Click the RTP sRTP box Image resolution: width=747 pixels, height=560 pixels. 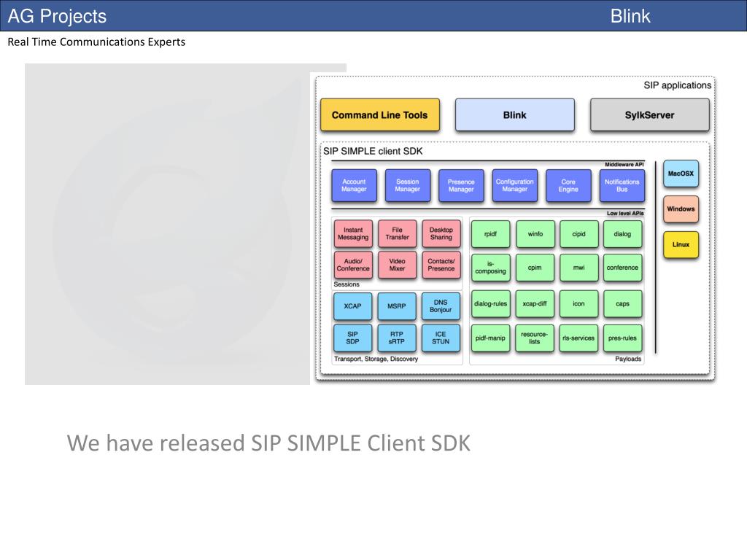396,338
